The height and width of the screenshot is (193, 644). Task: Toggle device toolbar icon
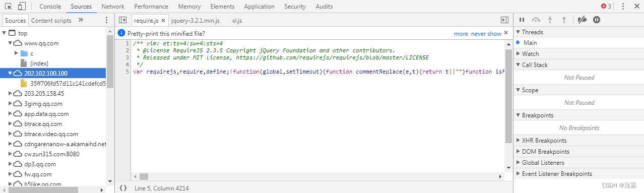22,7
